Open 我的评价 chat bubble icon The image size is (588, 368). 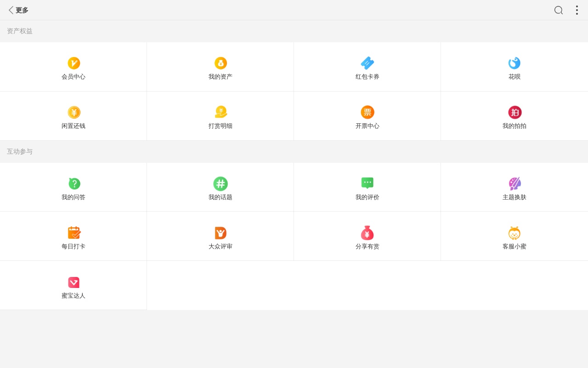click(x=367, y=183)
